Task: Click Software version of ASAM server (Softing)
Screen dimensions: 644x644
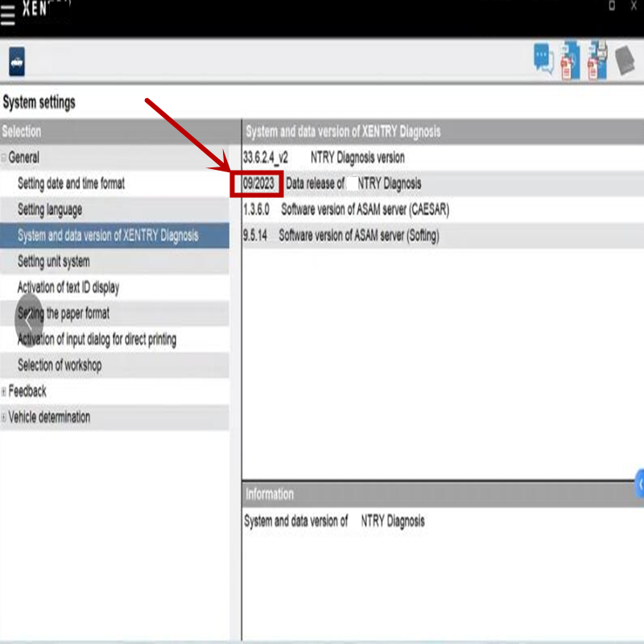Action: (359, 236)
